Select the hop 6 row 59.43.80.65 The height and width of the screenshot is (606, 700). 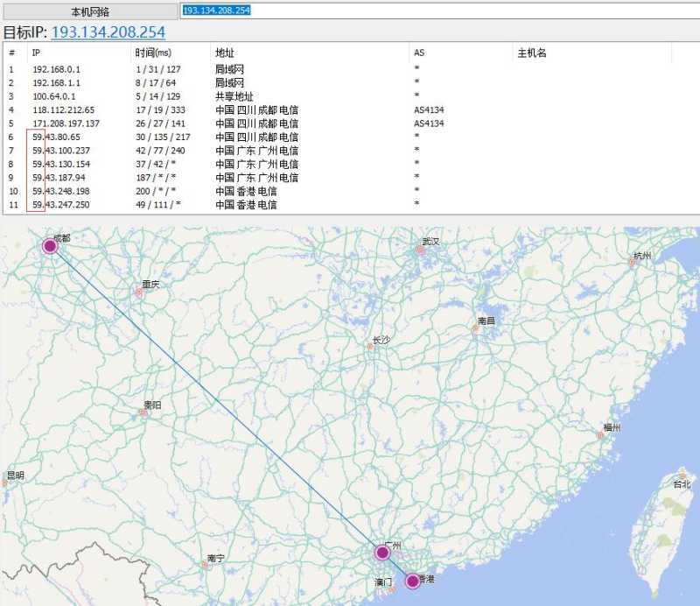[350, 137]
